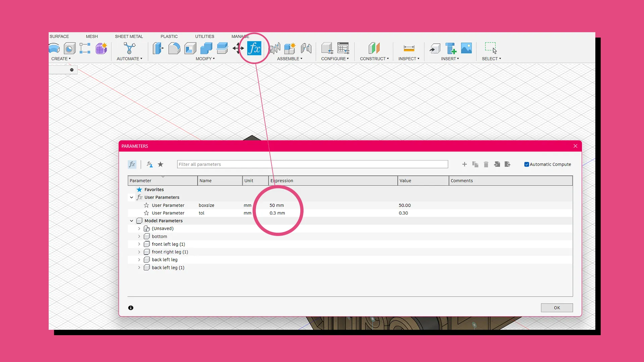Favorite the boxsize parameter star
Viewport: 644px width, 362px height.
[146, 205]
